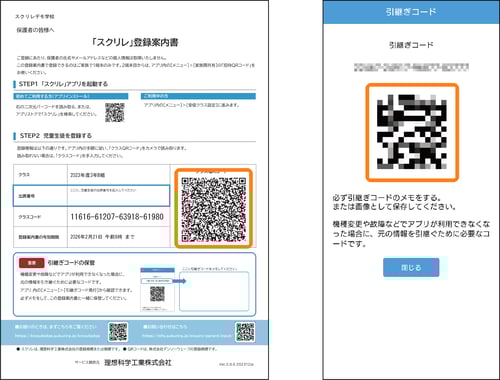Viewport: 500px width, 380px height.
Task: Click the expiry date cell in the table
Action: tap(118, 237)
